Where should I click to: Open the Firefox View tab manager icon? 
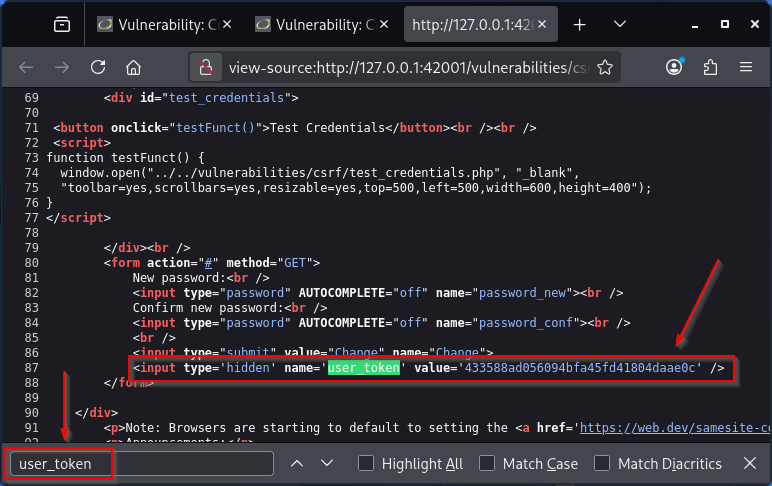click(x=62, y=24)
